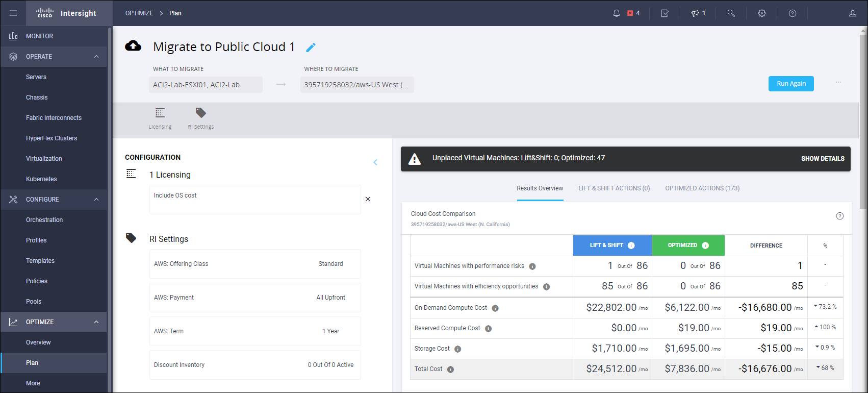Open Kubernetes in sidebar
The height and width of the screenshot is (393, 868).
[54, 179]
